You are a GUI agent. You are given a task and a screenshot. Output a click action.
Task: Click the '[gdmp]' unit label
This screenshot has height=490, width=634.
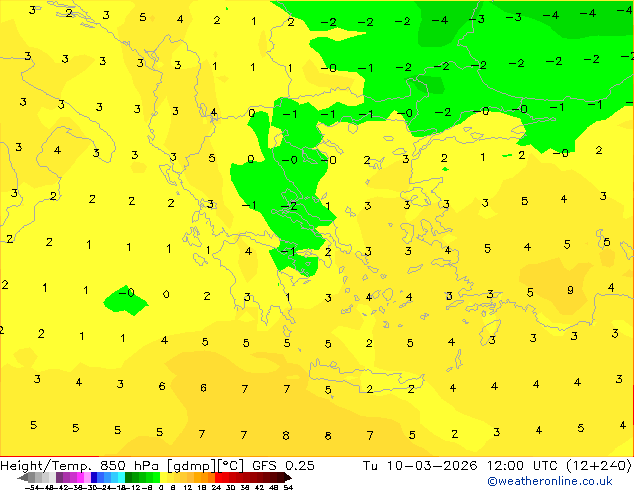pyautogui.click(x=192, y=466)
